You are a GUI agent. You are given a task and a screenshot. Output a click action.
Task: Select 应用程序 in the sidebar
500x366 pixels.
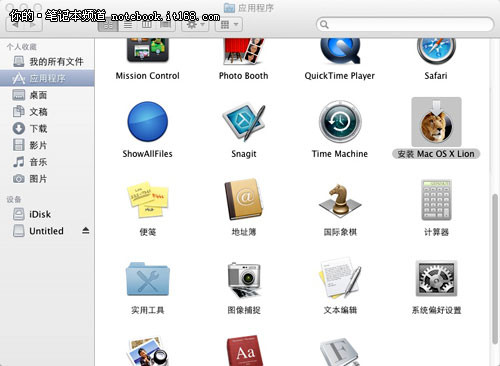click(x=47, y=78)
